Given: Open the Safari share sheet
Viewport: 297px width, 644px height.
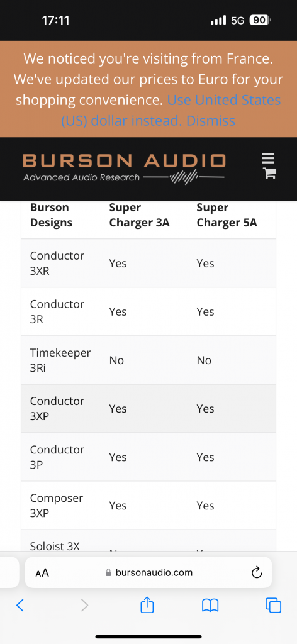Looking at the screenshot, I should click(147, 604).
